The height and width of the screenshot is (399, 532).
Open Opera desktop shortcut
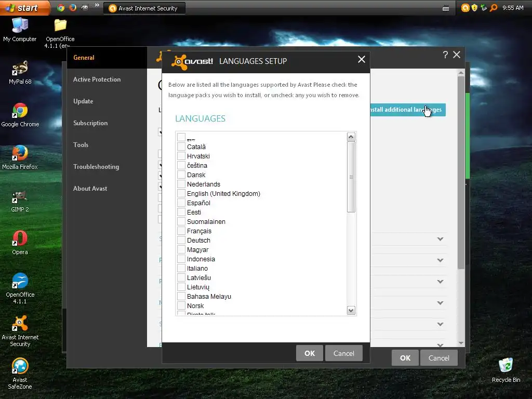(20, 243)
